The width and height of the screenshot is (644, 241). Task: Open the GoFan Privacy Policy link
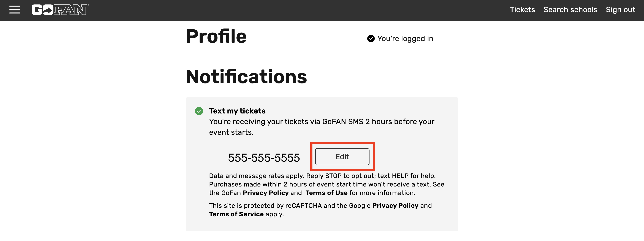pyautogui.click(x=266, y=193)
